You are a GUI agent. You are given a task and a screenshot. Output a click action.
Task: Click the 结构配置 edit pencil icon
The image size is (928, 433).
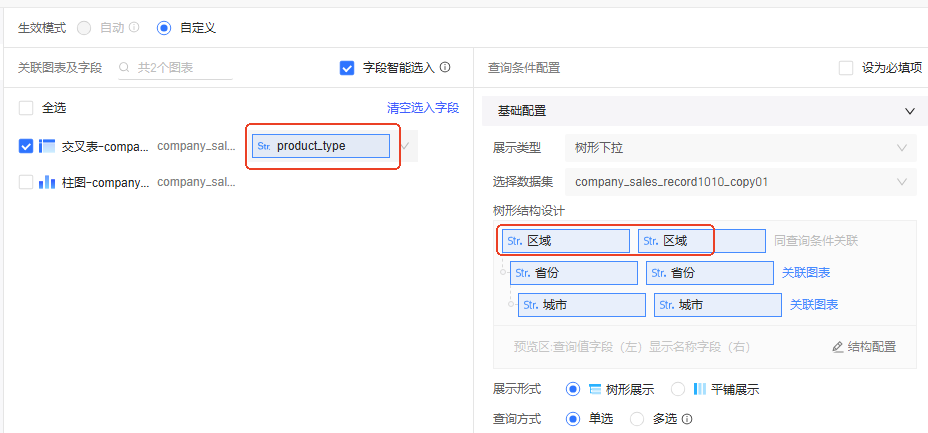tap(838, 347)
